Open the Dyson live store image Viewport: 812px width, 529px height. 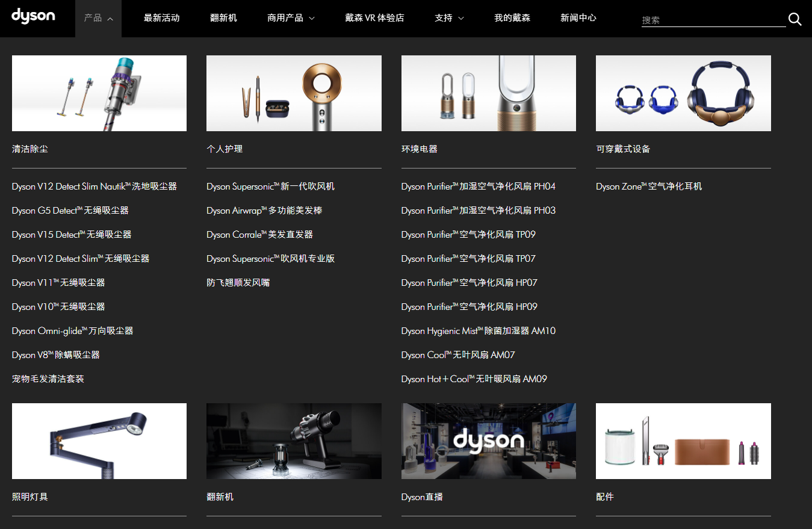(489, 441)
